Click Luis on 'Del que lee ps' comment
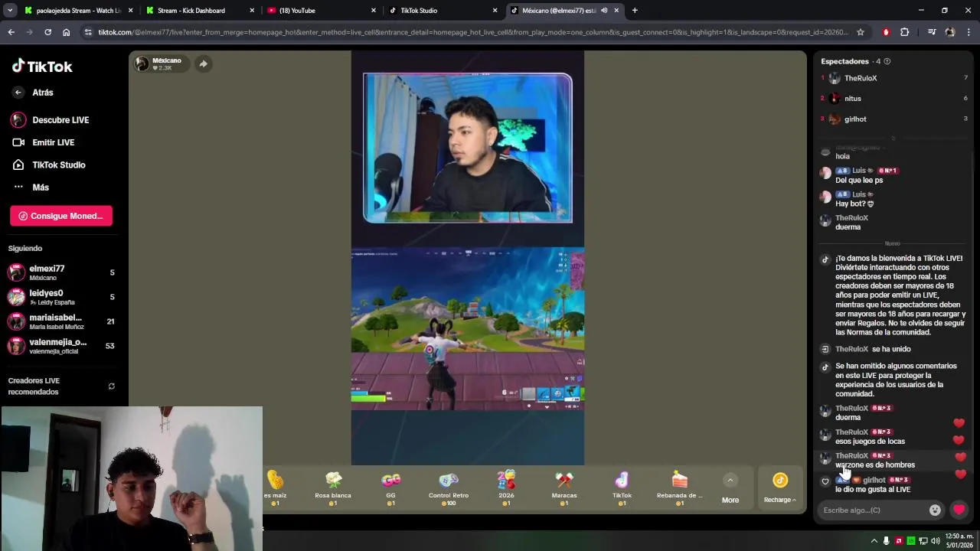The image size is (980, 551). 858,171
